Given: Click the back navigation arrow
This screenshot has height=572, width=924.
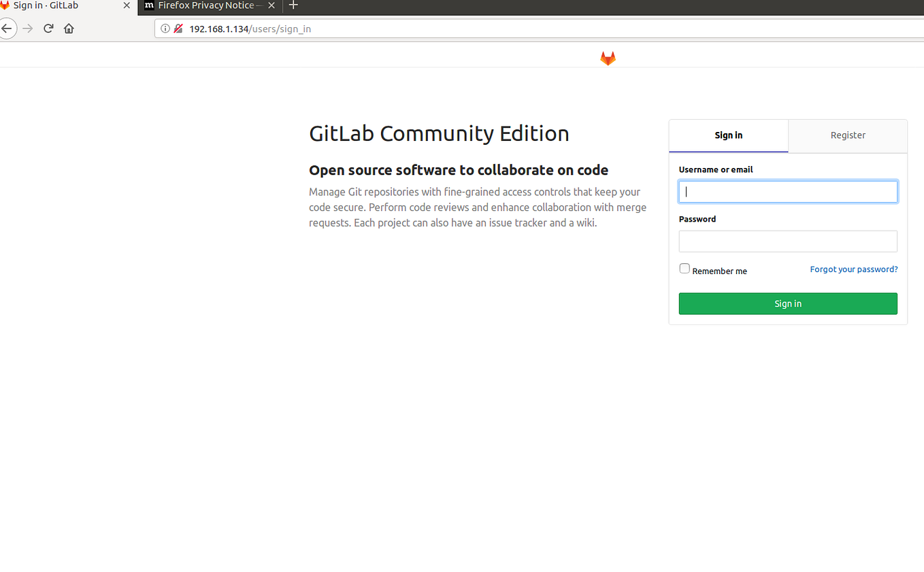Looking at the screenshot, I should click(x=7, y=28).
